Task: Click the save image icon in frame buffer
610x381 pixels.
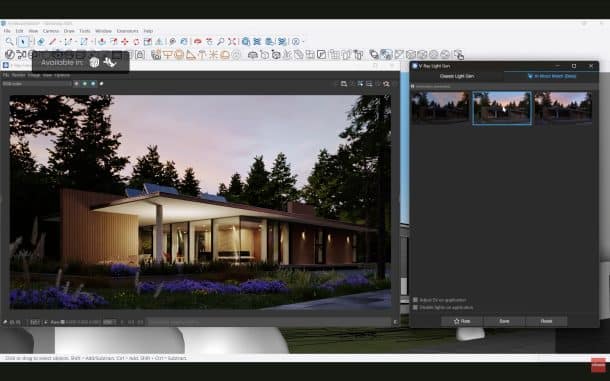Action: pyautogui.click(x=344, y=83)
